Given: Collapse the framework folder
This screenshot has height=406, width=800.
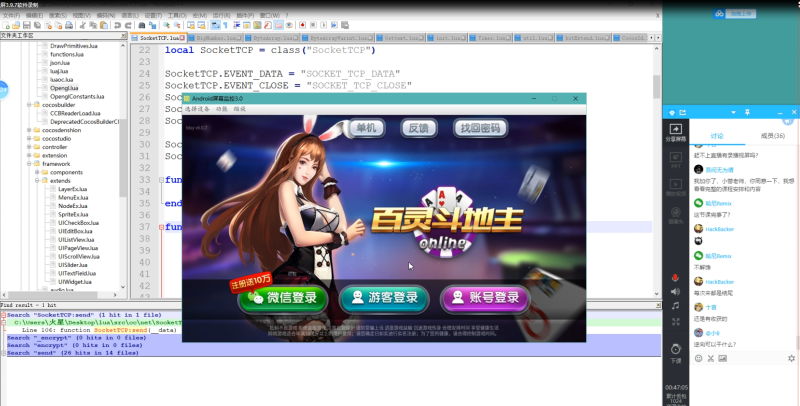Looking at the screenshot, I should (x=29, y=164).
